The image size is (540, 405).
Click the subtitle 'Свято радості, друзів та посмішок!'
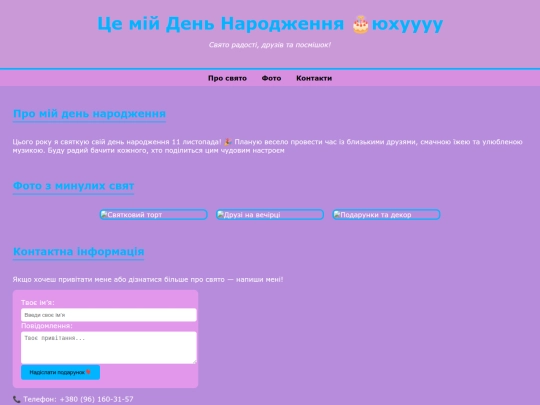(x=270, y=45)
